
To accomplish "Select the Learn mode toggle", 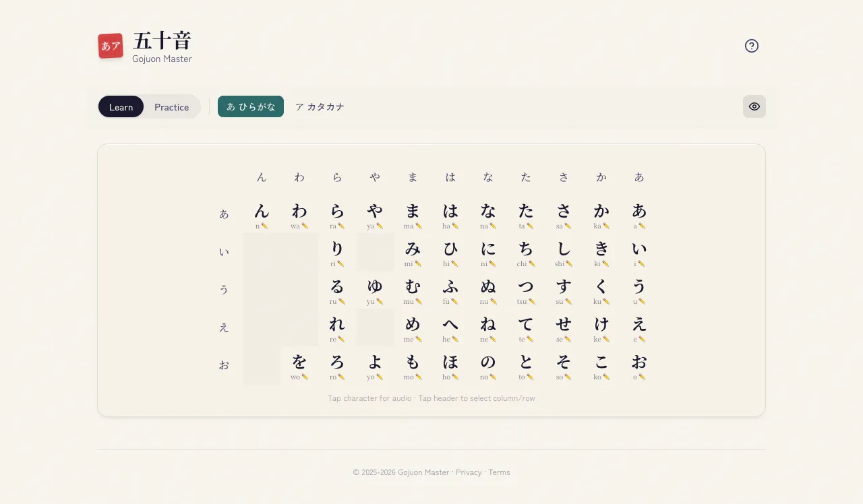I will (x=121, y=106).
